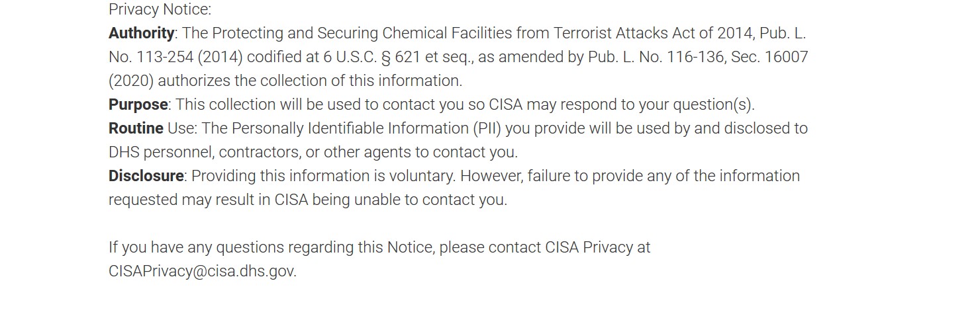
Task: Click the bold "Authority" label
Action: pos(141,33)
